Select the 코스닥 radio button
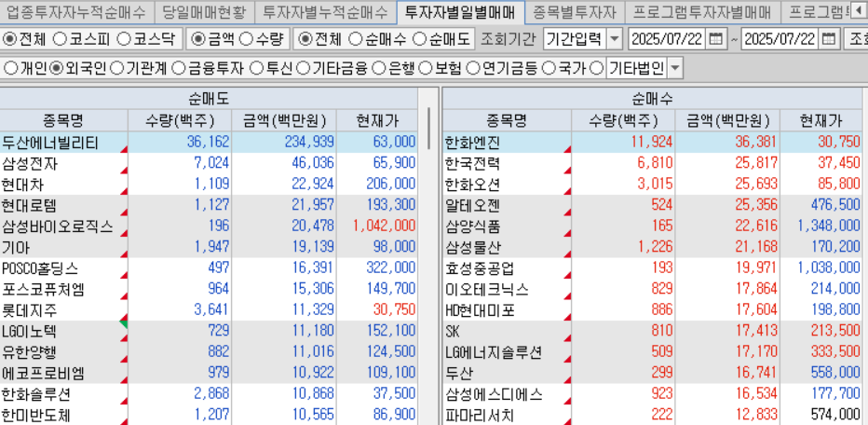The image size is (868, 425). click(125, 39)
